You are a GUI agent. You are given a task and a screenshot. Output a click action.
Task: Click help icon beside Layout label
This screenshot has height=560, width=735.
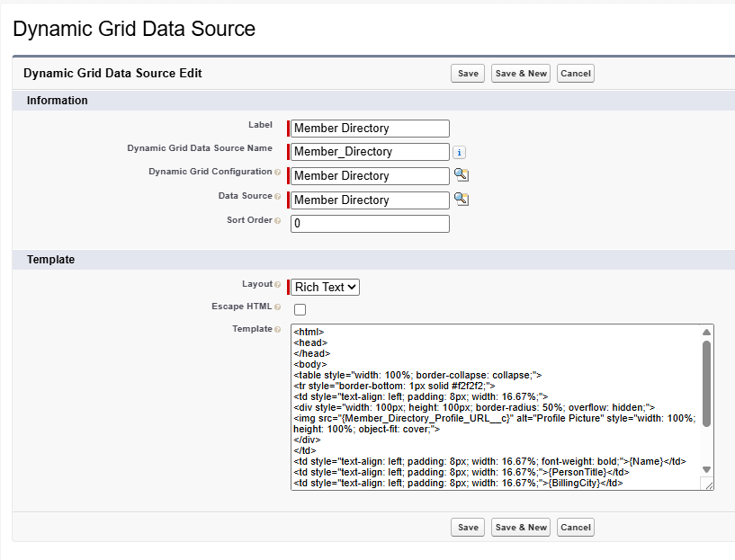[277, 285]
